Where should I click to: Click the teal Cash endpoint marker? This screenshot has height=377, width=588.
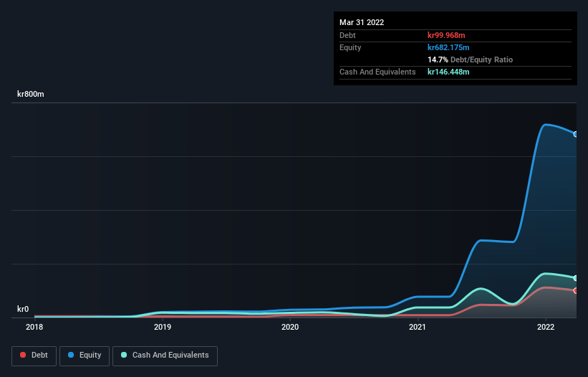576,278
